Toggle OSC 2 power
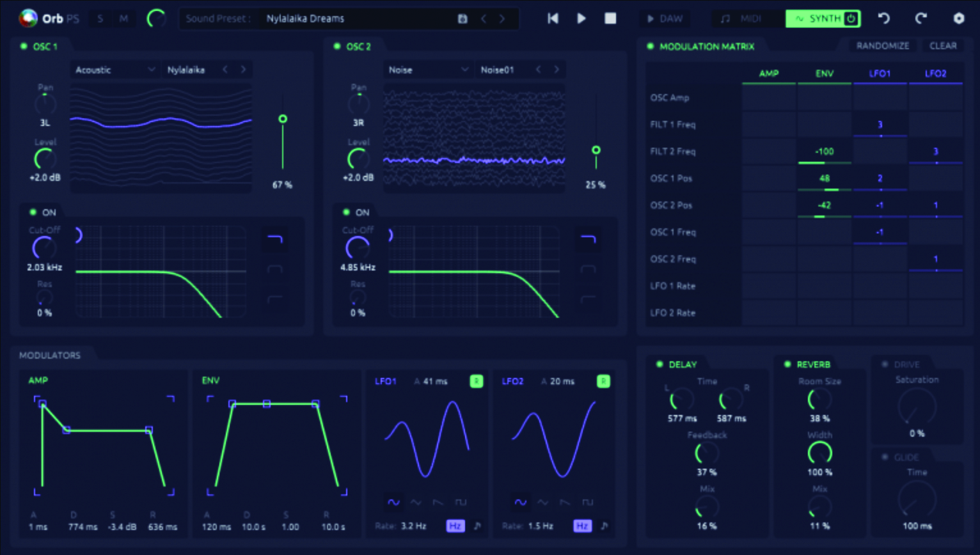 [x=337, y=46]
